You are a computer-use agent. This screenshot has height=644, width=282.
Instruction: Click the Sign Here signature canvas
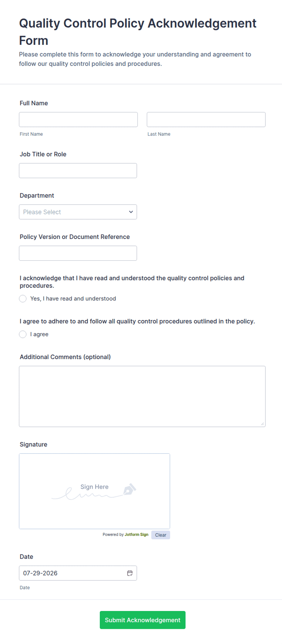pyautogui.click(x=95, y=491)
